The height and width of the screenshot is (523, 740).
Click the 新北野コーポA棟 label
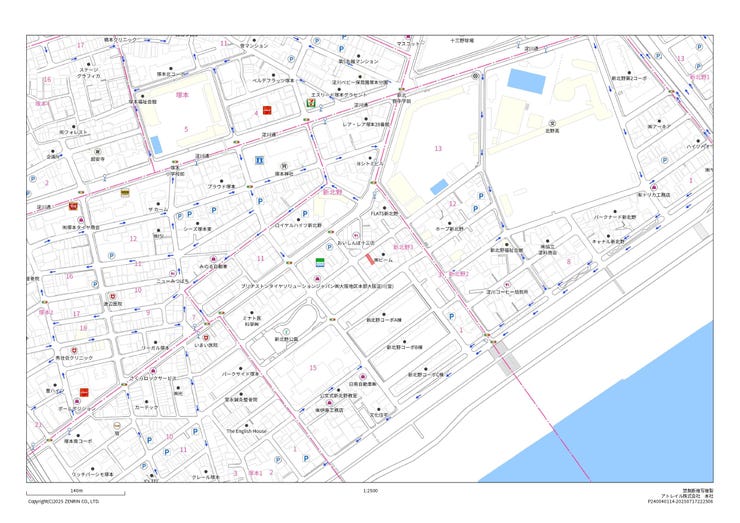click(x=384, y=320)
